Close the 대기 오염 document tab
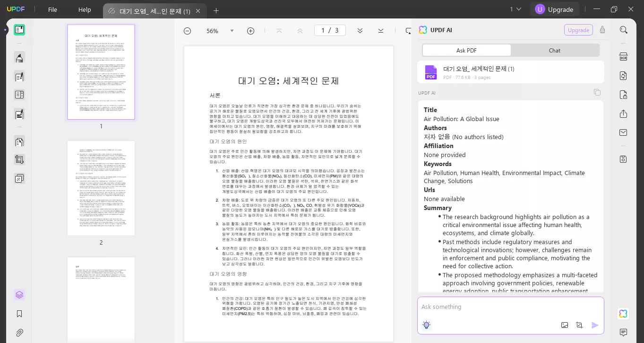644x343 pixels. click(198, 11)
